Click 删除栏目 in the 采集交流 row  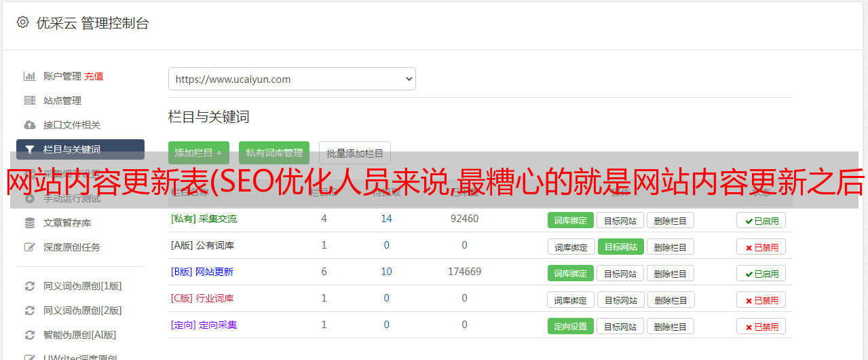tap(671, 220)
